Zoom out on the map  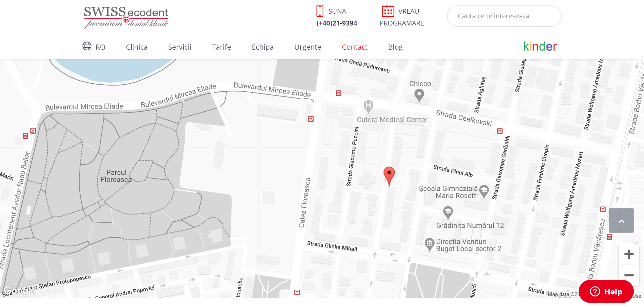pos(629,275)
